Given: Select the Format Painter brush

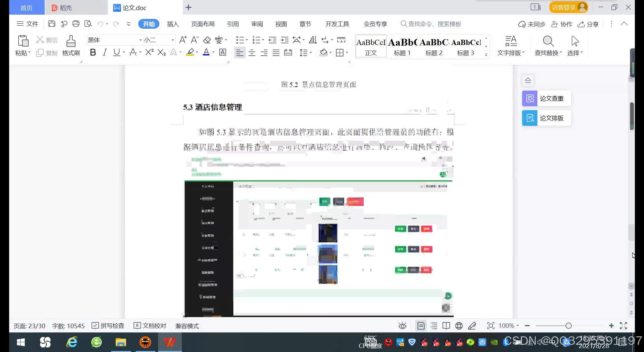Looking at the screenshot, I should coord(71,41).
